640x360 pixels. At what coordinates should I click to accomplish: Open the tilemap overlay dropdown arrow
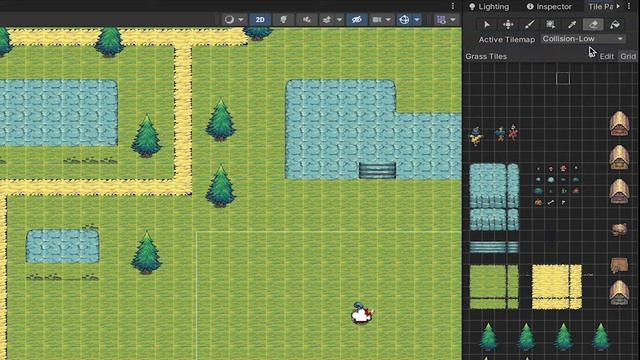pyautogui.click(x=453, y=20)
